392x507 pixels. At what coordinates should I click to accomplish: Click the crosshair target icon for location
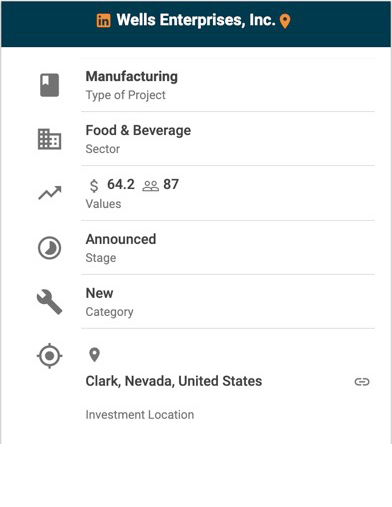pos(49,356)
